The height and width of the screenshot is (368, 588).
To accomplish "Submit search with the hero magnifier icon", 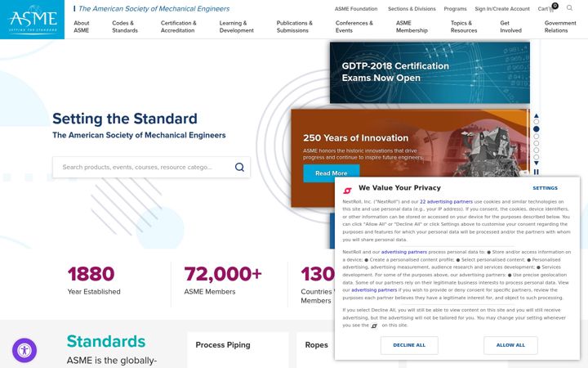I will [239, 167].
